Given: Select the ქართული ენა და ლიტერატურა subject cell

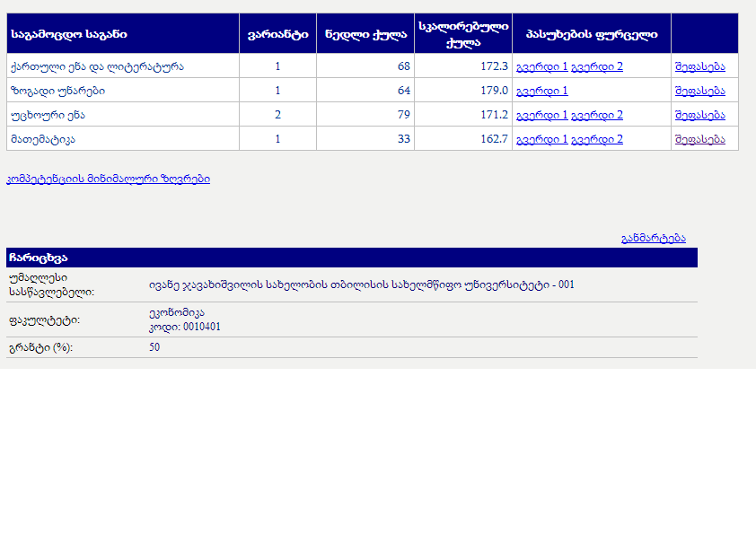Looking at the screenshot, I should 123,66.
